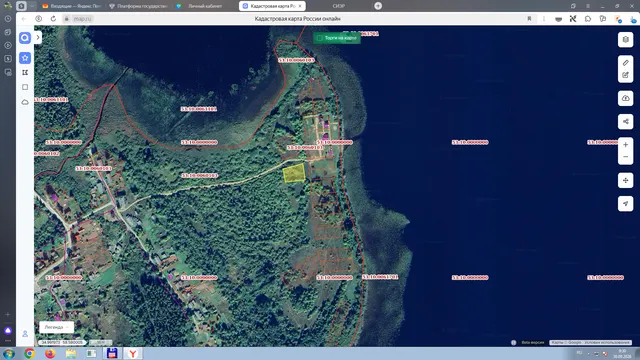Click the browser back arrow
This screenshot has width=640, height=360.
point(24,19)
